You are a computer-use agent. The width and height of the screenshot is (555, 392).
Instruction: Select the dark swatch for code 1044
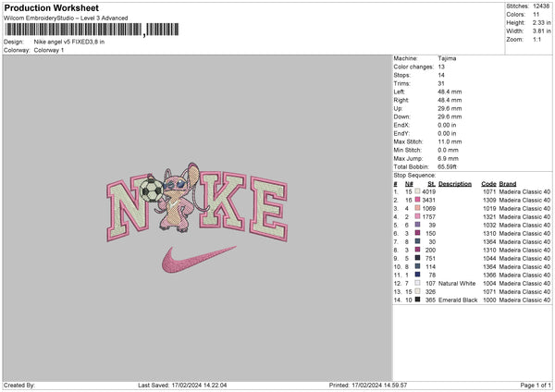coord(418,258)
